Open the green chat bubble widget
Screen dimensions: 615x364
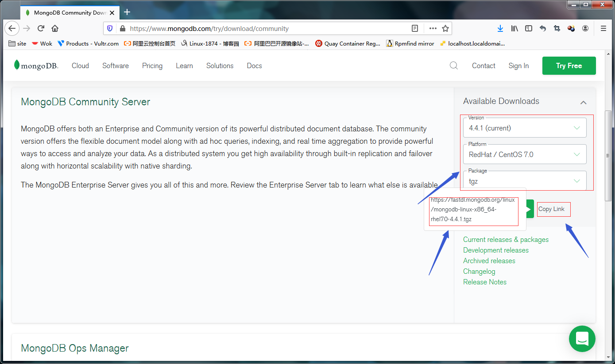click(582, 339)
